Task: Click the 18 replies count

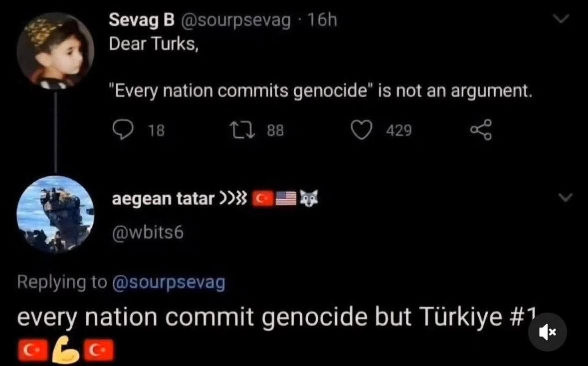Action: tap(157, 131)
